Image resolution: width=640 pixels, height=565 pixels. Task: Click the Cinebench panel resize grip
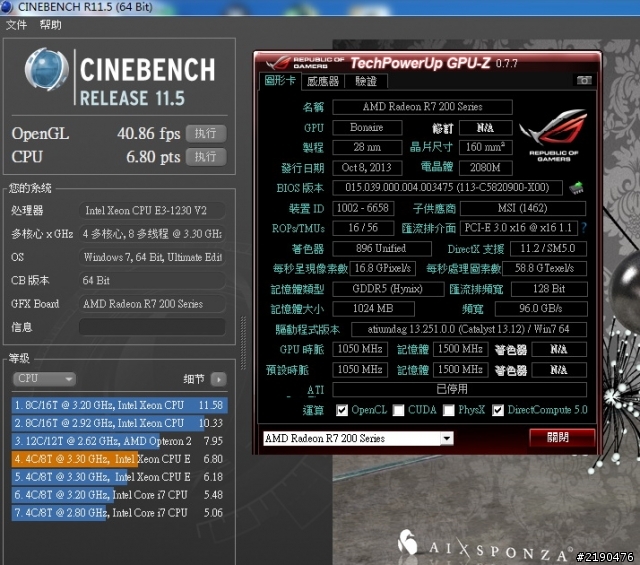[243, 343]
